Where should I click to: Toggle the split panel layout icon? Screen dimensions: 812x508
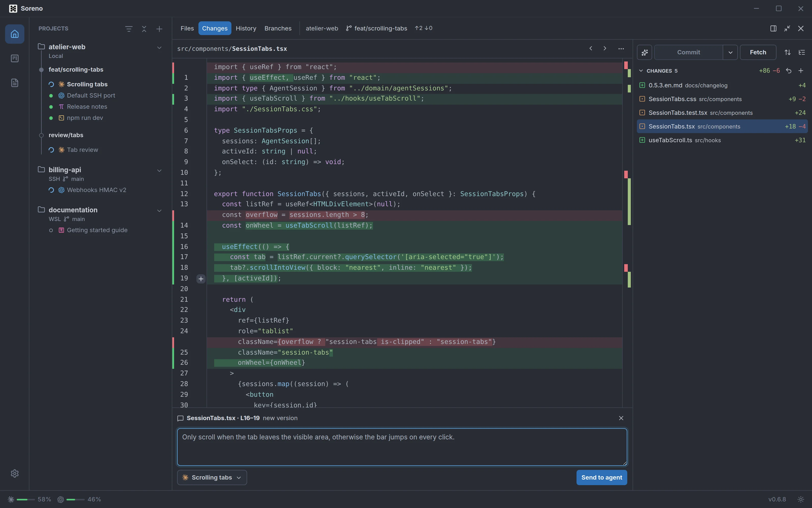pyautogui.click(x=773, y=28)
